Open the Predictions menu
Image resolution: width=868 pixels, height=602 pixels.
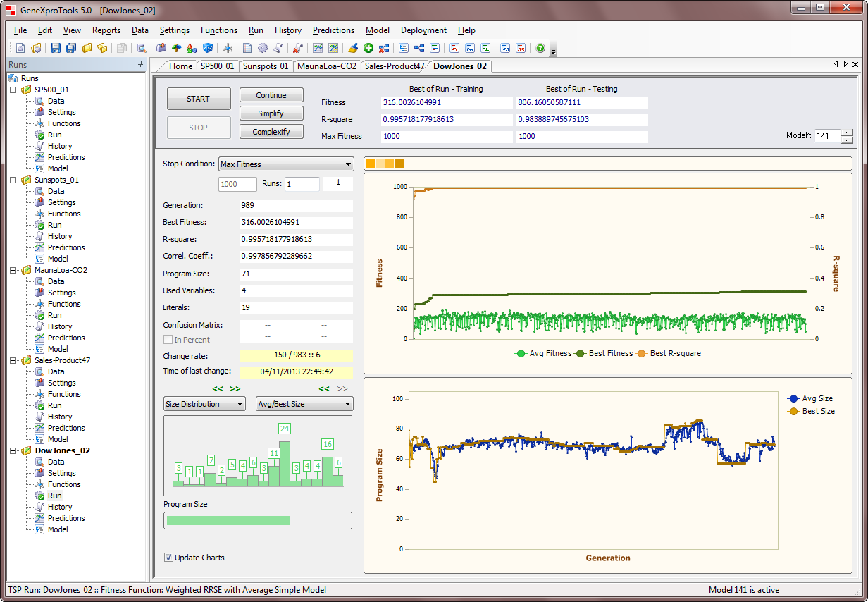[x=333, y=30]
